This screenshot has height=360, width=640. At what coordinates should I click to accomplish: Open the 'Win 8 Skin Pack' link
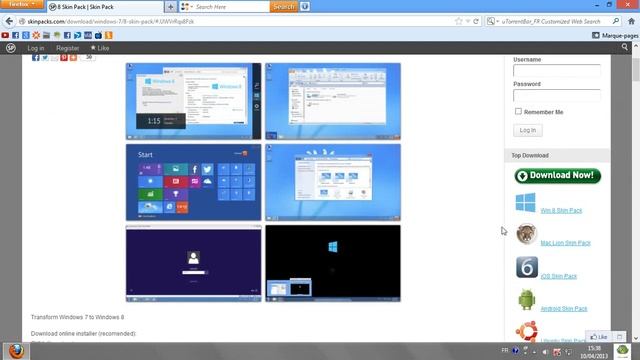(x=561, y=211)
